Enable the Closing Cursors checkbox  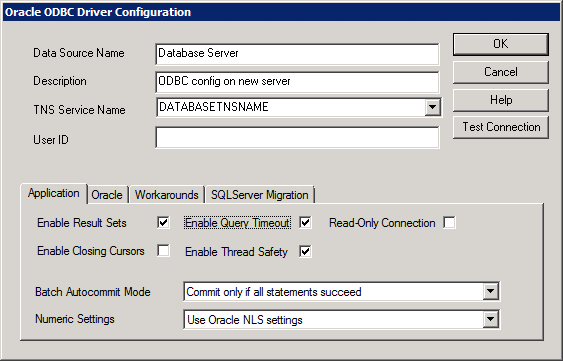pyautogui.click(x=163, y=250)
